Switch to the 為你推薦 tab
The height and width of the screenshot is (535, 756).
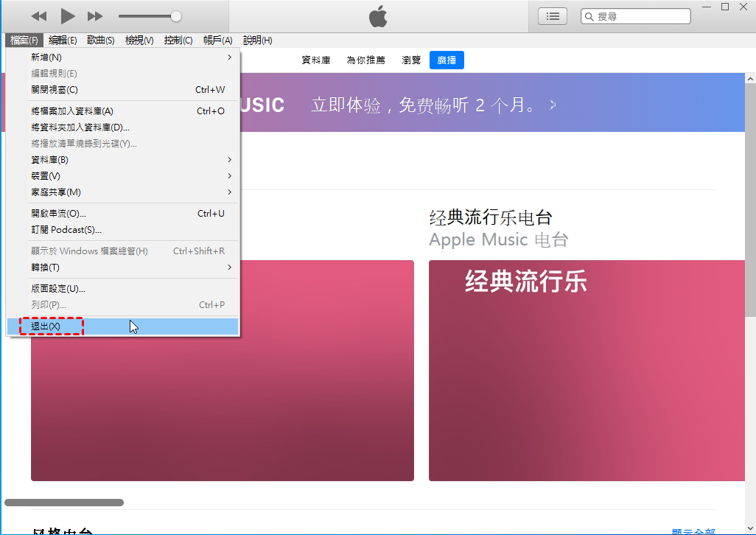[365, 60]
